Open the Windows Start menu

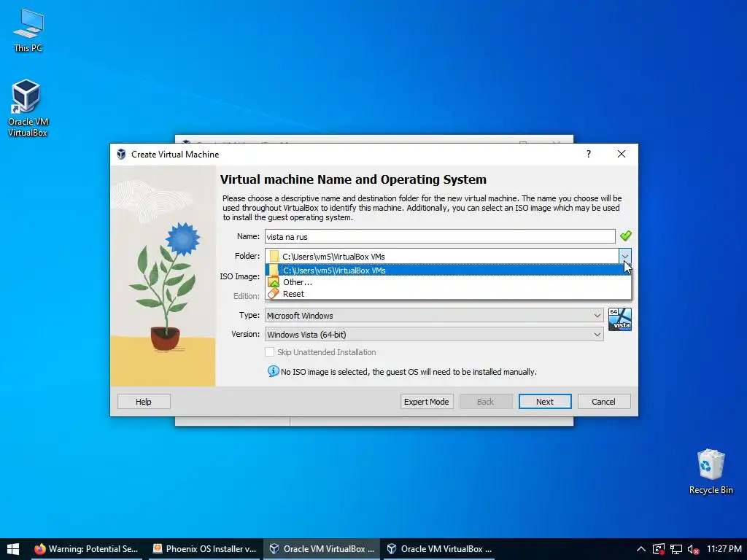tap(13, 549)
